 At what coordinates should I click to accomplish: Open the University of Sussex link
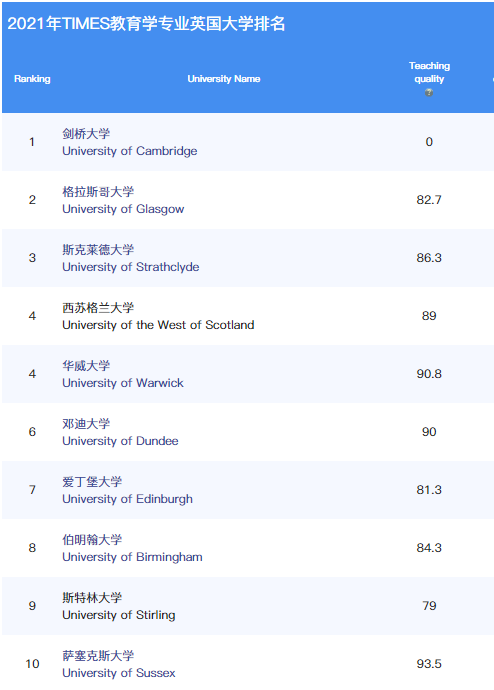pyautogui.click(x=119, y=673)
